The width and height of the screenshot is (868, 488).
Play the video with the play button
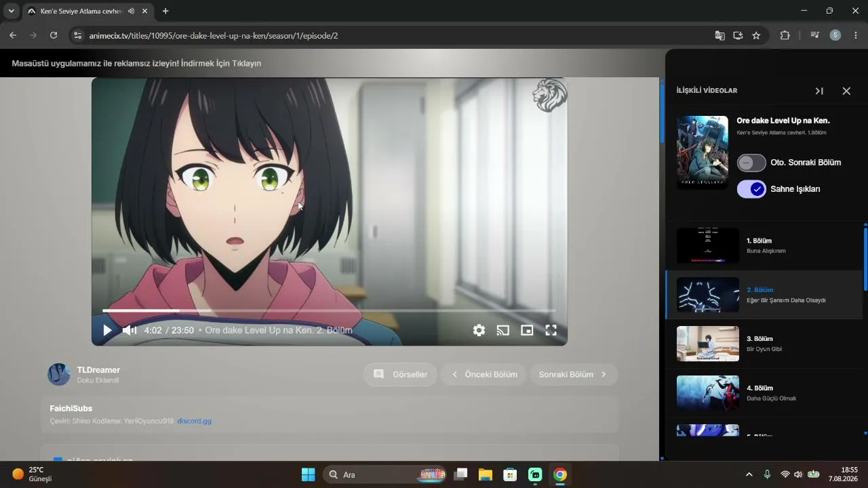click(107, 330)
